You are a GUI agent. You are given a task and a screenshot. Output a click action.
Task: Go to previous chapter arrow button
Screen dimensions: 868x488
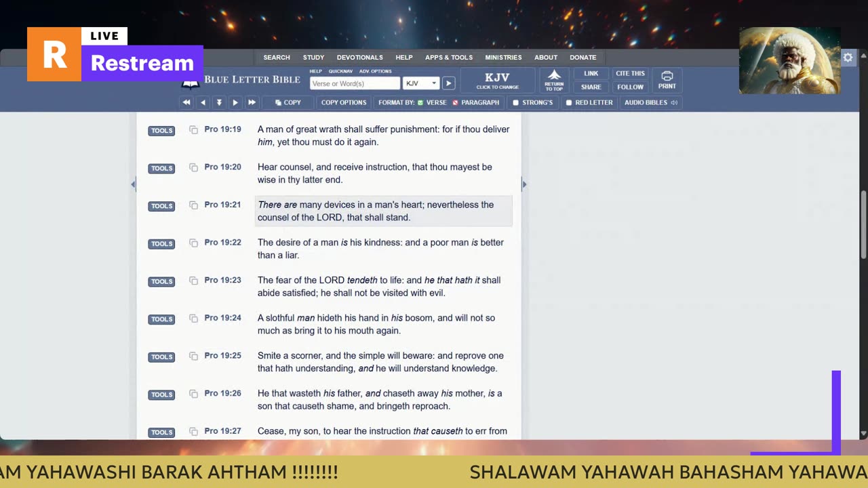coord(203,102)
